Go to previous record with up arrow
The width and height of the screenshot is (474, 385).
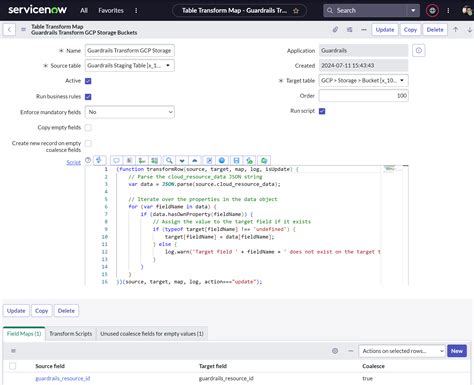(x=455, y=30)
